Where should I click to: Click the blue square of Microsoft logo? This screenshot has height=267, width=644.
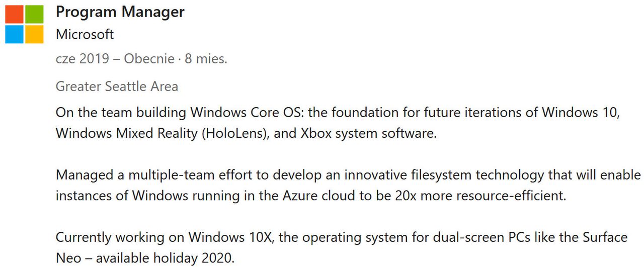[15, 34]
